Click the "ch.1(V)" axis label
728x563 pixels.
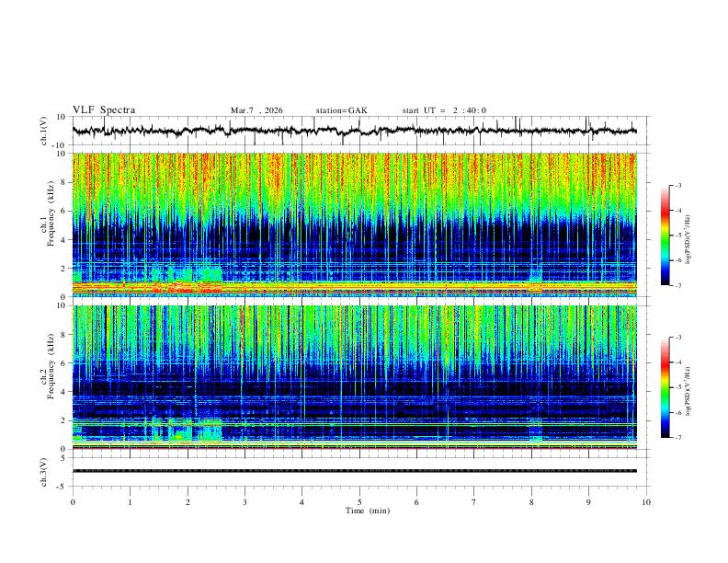(x=44, y=131)
